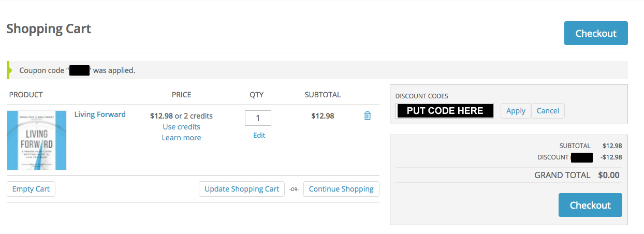
Task: Click the Shopping Cart page heading
Action: [49, 28]
